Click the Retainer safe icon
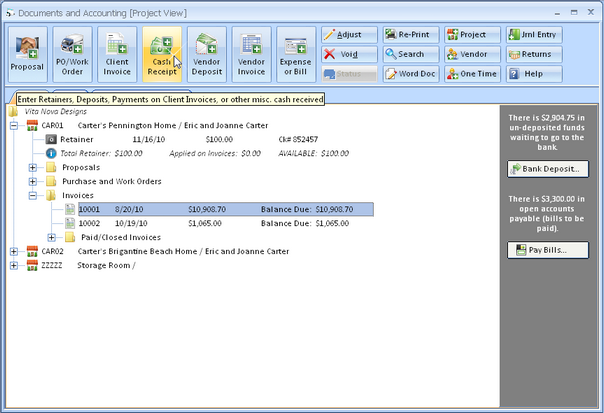 click(51, 139)
